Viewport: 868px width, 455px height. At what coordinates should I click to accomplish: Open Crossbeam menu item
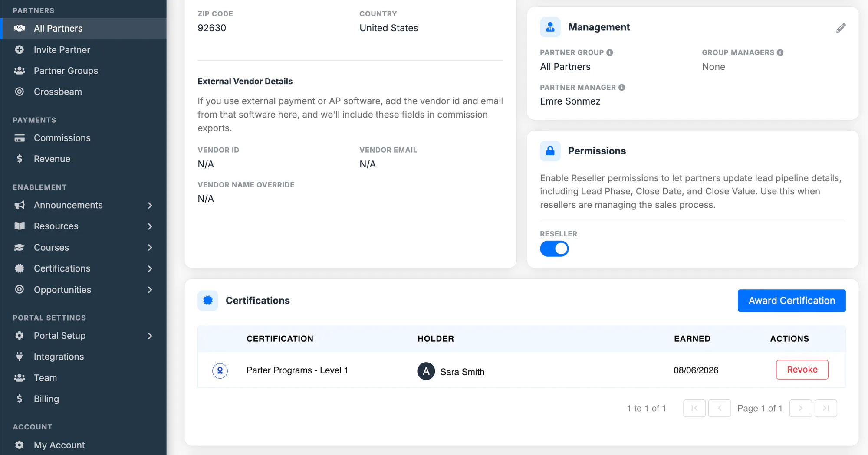click(x=83, y=92)
